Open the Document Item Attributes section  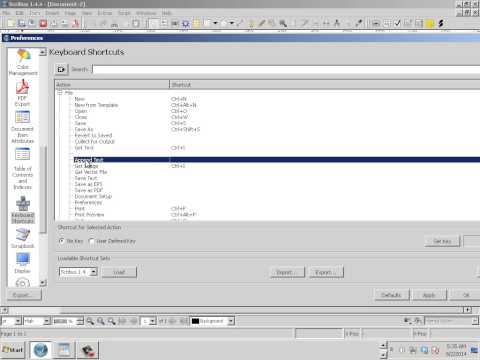(x=22, y=127)
